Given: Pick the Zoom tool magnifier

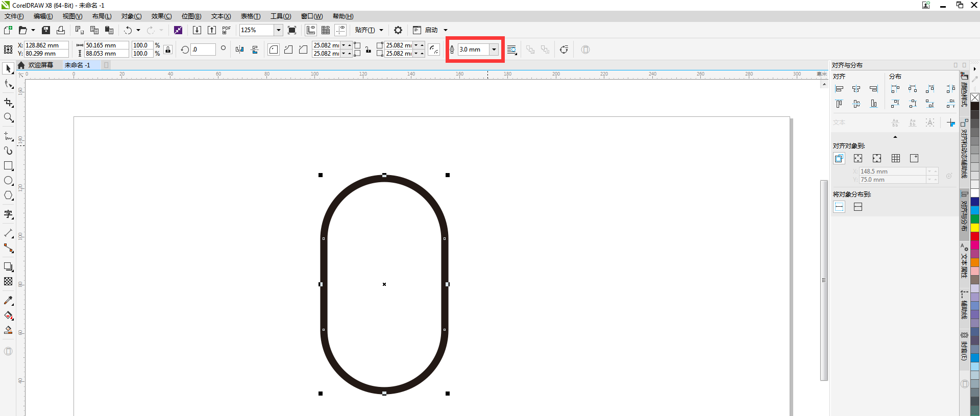Looking at the screenshot, I should [x=8, y=118].
